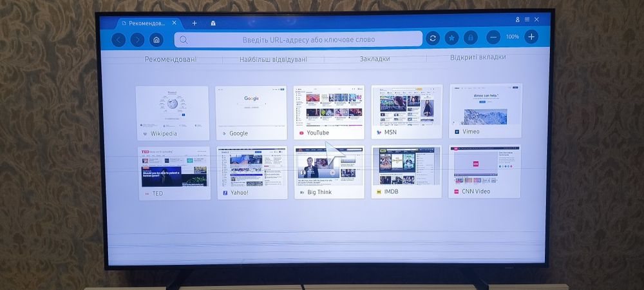Image resolution: width=644 pixels, height=290 pixels.
Task: Open a new tab with plus icon
Action: (194, 23)
